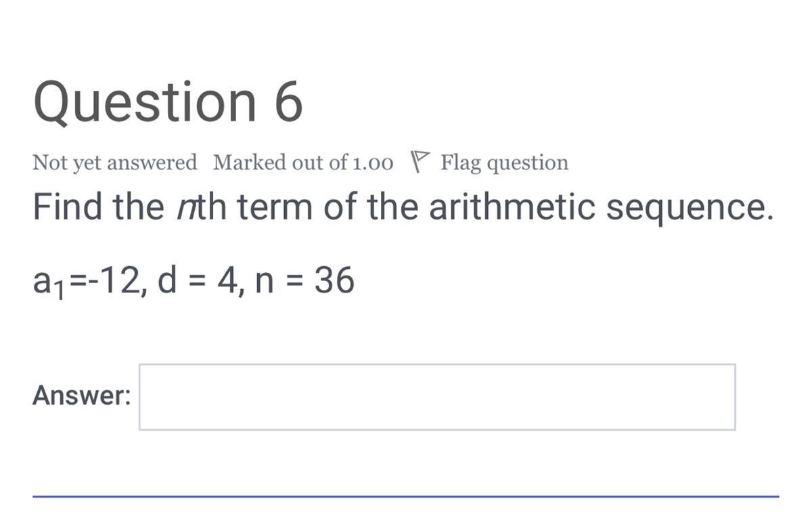Click the Flag question link
This screenshot has height=520, width=812.
tap(504, 163)
